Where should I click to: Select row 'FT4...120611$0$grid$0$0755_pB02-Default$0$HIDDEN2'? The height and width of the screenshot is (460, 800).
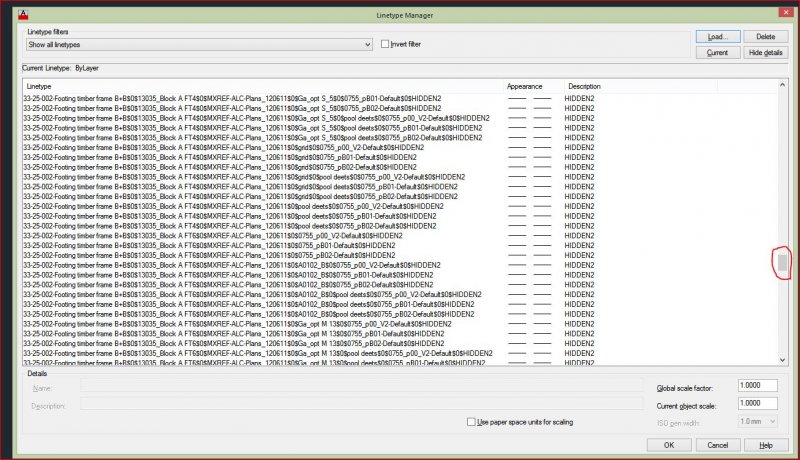click(x=401, y=167)
